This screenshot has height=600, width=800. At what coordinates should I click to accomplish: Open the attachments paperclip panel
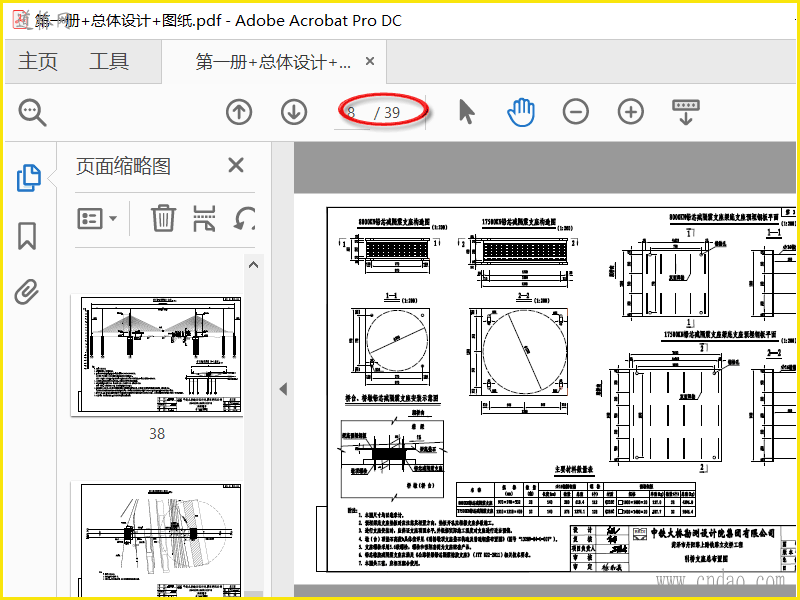(x=27, y=292)
